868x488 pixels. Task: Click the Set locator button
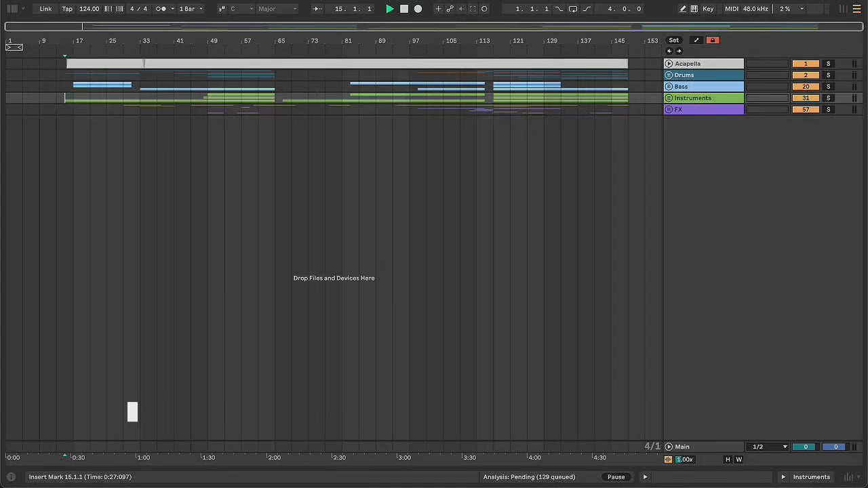673,40
